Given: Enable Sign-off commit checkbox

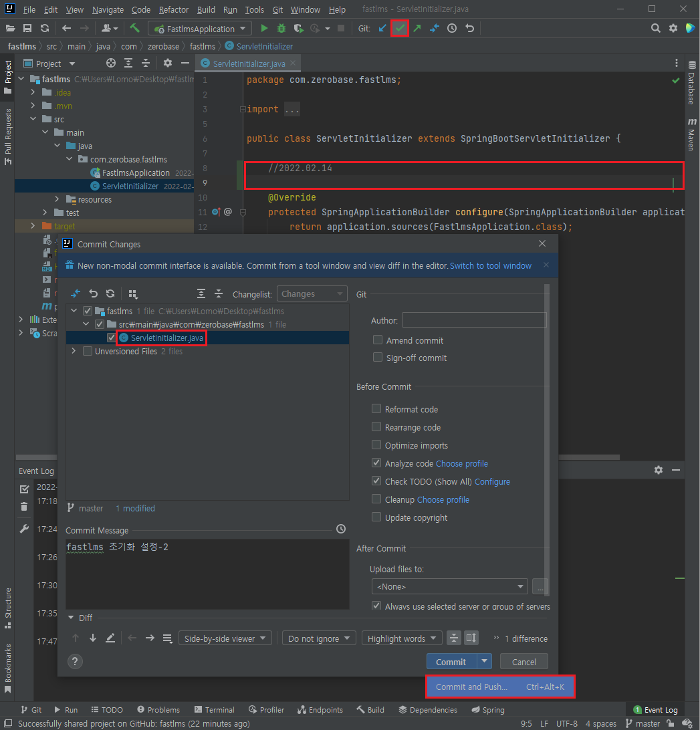Looking at the screenshot, I should [x=378, y=358].
